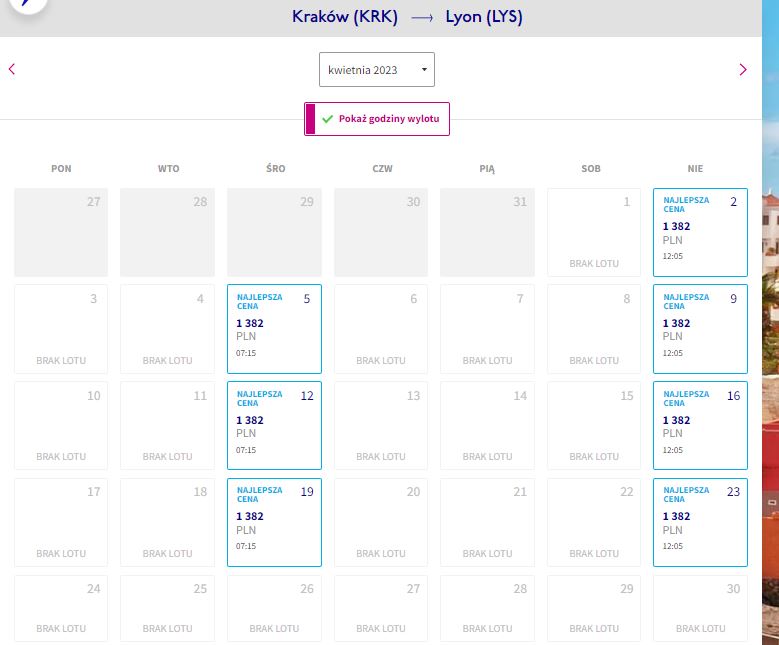Click April 22 cell marked BRAK LOTU

coord(594,522)
